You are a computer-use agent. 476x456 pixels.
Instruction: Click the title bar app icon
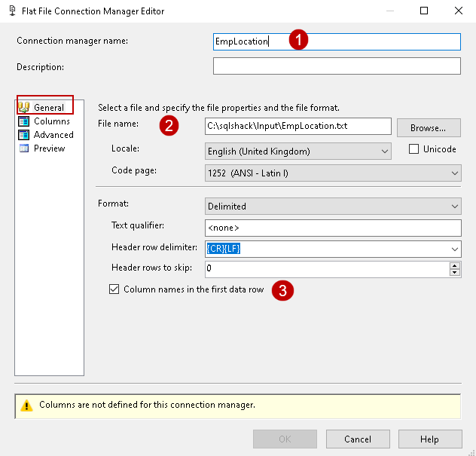point(11,11)
